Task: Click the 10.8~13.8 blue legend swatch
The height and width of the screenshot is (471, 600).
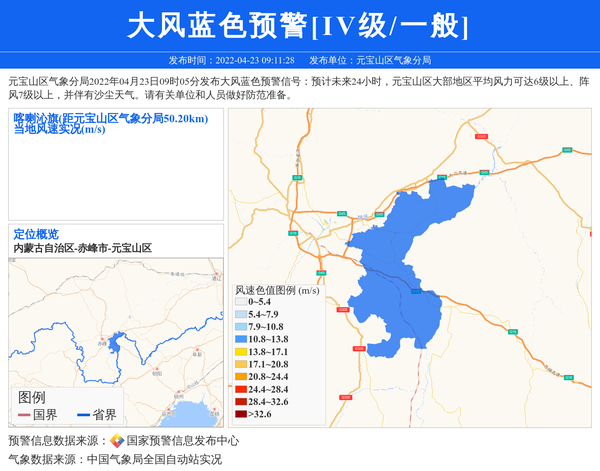Action: pyautogui.click(x=240, y=340)
